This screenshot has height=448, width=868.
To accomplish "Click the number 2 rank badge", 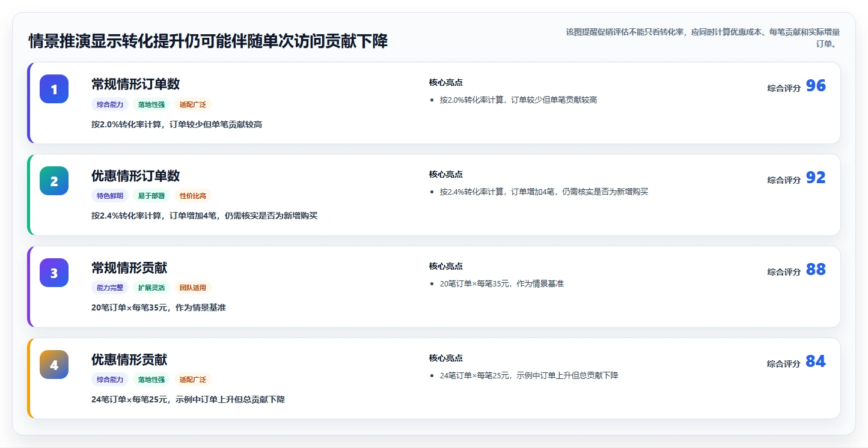I will pyautogui.click(x=54, y=181).
